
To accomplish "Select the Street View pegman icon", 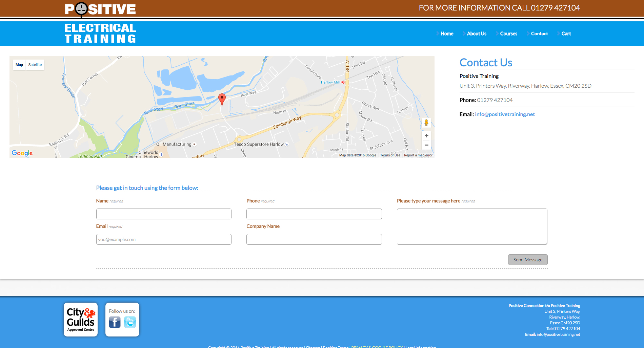I will (x=426, y=123).
